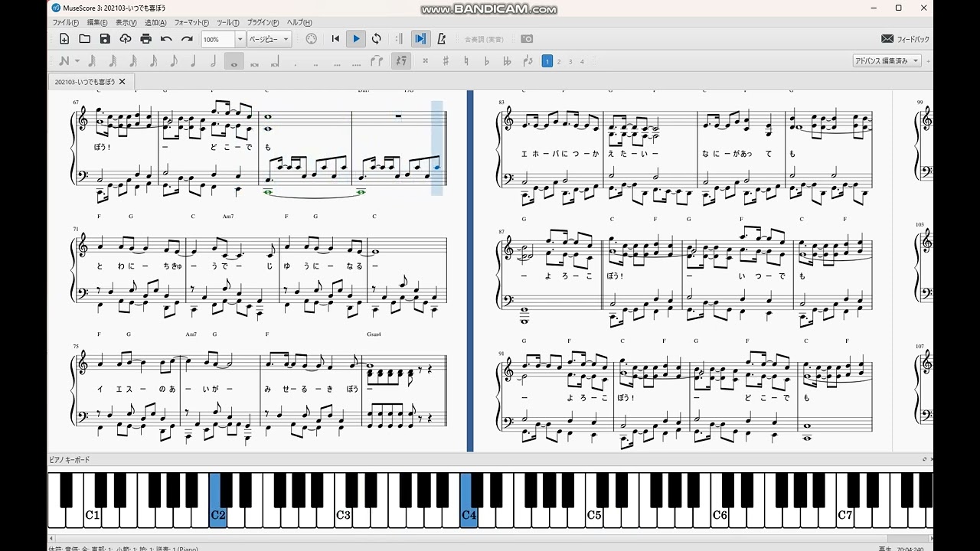Toggle pan score during playback
The height and width of the screenshot is (551, 980).
click(x=420, y=39)
